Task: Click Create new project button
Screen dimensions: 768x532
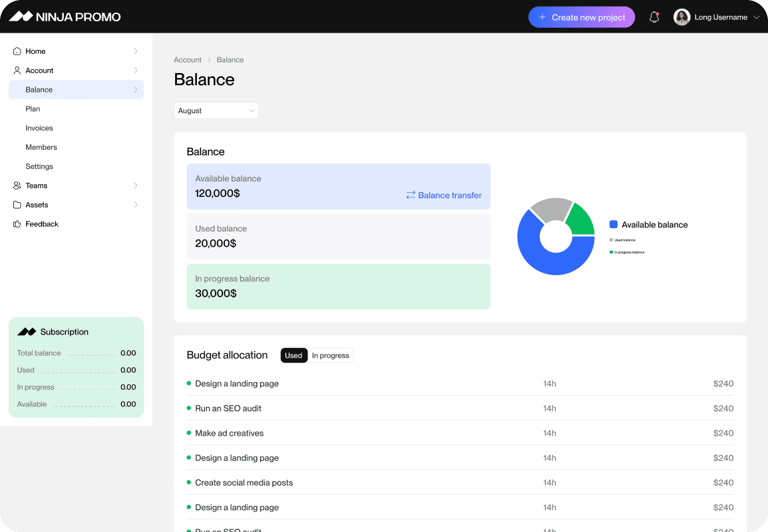Action: [x=582, y=17]
